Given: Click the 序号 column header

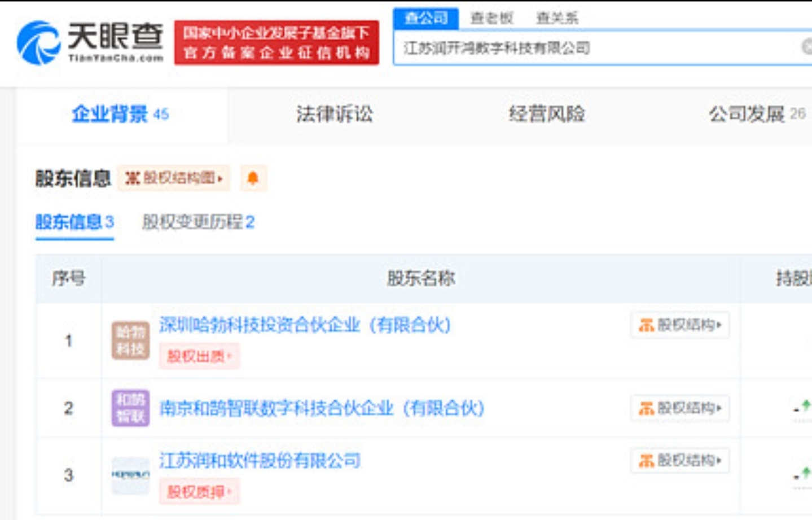Looking at the screenshot, I should 68,278.
